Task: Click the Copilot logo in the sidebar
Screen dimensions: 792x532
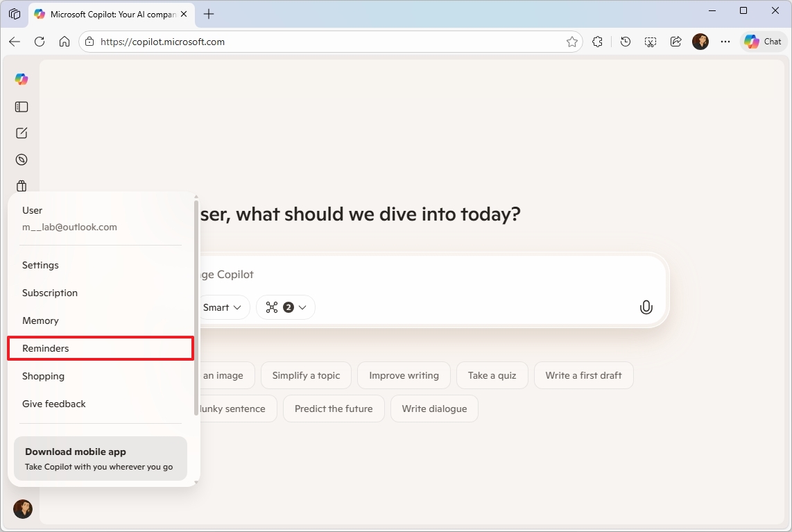Action: coord(21,78)
